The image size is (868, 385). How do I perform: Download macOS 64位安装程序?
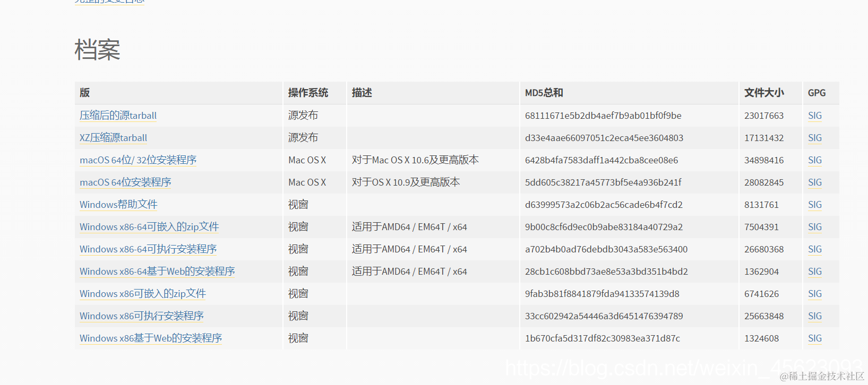(x=125, y=182)
